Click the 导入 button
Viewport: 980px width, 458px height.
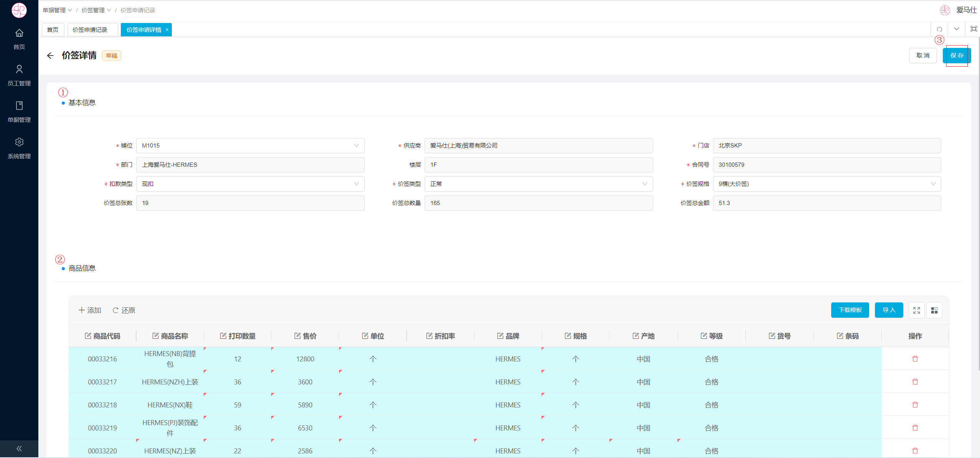889,310
